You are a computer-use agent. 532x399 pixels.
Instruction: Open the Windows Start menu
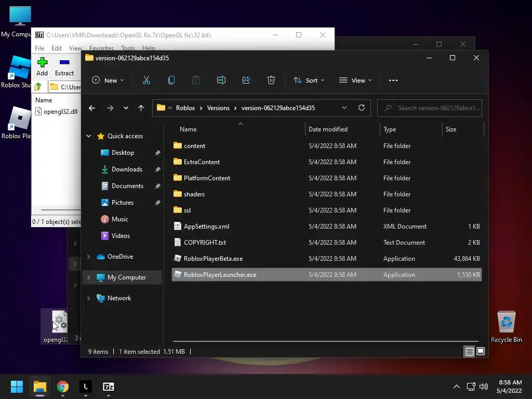coord(17,387)
